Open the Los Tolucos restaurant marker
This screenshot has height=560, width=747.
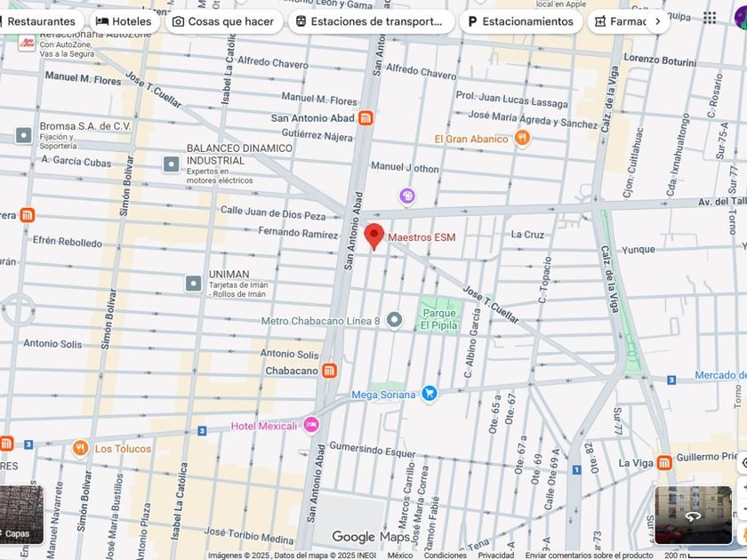(80, 448)
